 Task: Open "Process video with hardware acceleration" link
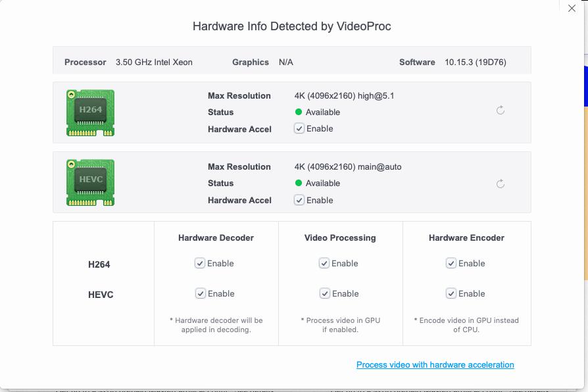coord(435,365)
